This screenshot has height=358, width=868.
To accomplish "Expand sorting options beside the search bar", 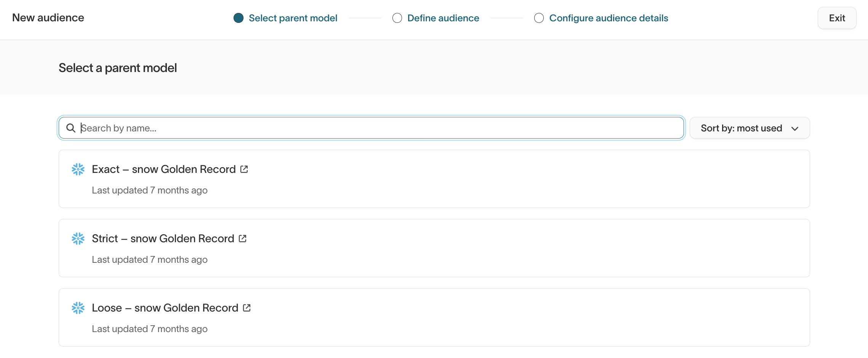I will click(x=749, y=128).
